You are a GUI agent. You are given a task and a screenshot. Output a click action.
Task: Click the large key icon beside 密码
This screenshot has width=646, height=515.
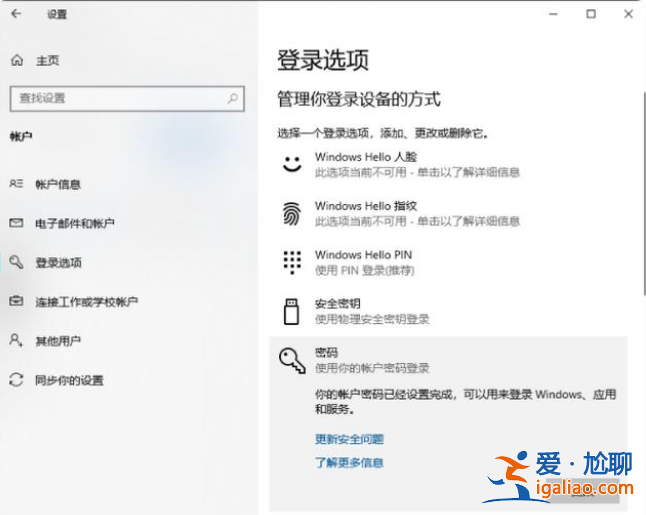point(292,360)
